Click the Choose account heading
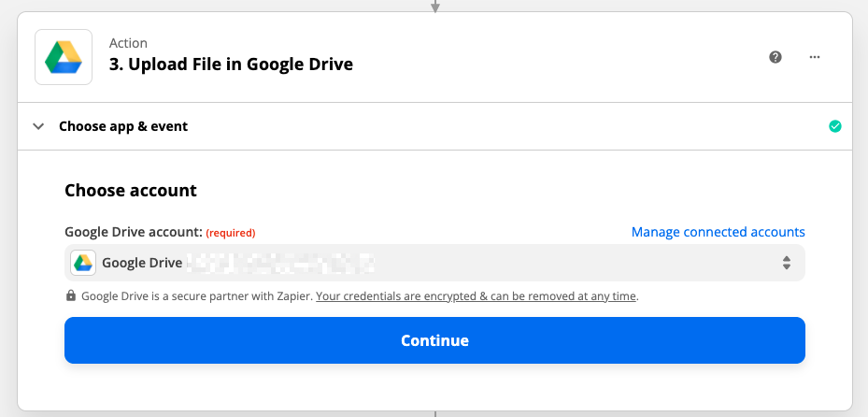 [x=131, y=191]
